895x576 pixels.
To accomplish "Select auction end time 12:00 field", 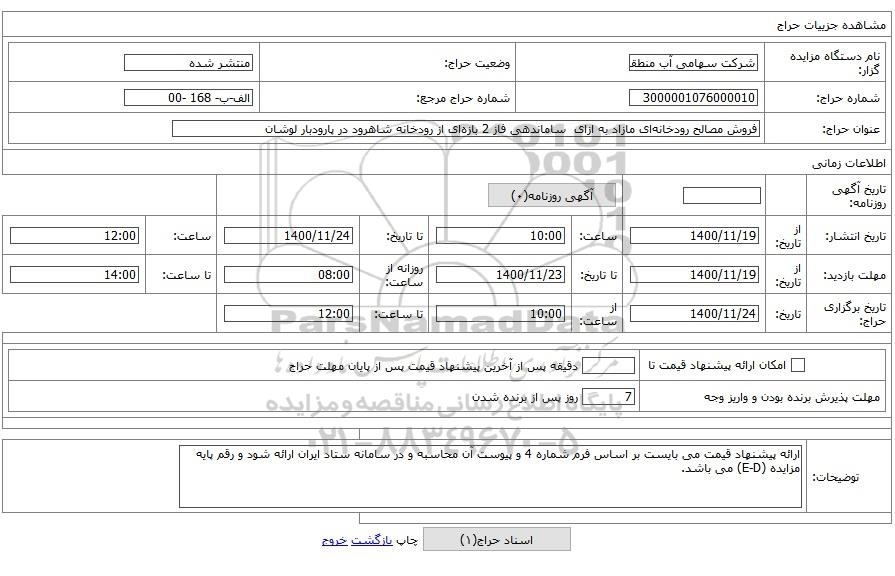I will pyautogui.click(x=288, y=313).
